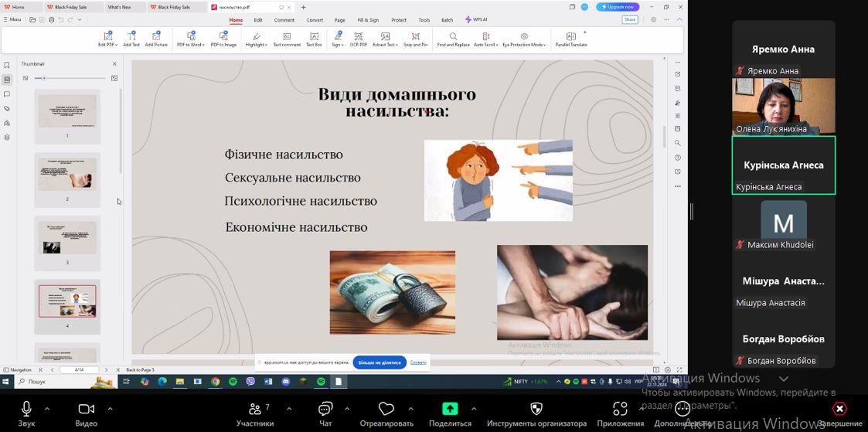Toggle camera with the Видео button
Viewport: 868px width, 432px height.
click(x=87, y=413)
